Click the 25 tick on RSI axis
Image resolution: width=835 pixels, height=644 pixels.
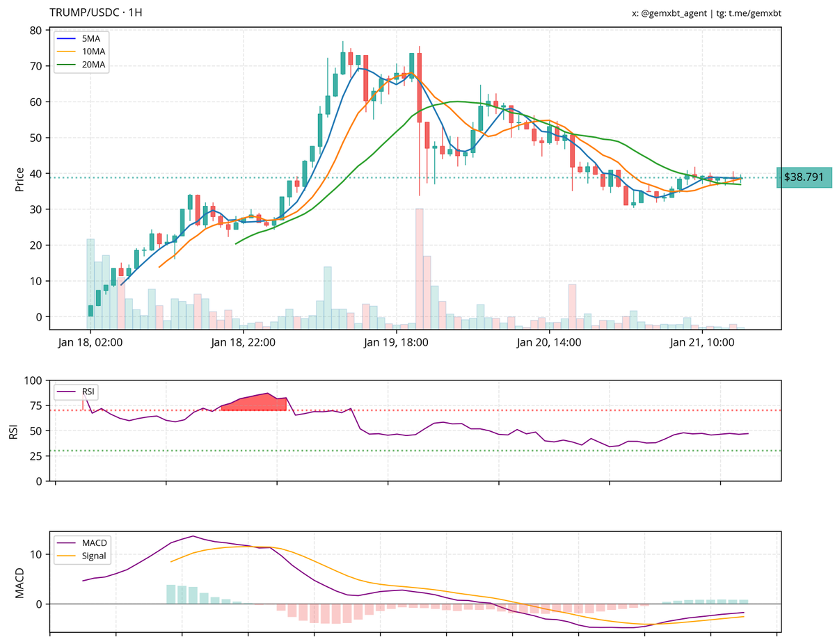(x=35, y=456)
